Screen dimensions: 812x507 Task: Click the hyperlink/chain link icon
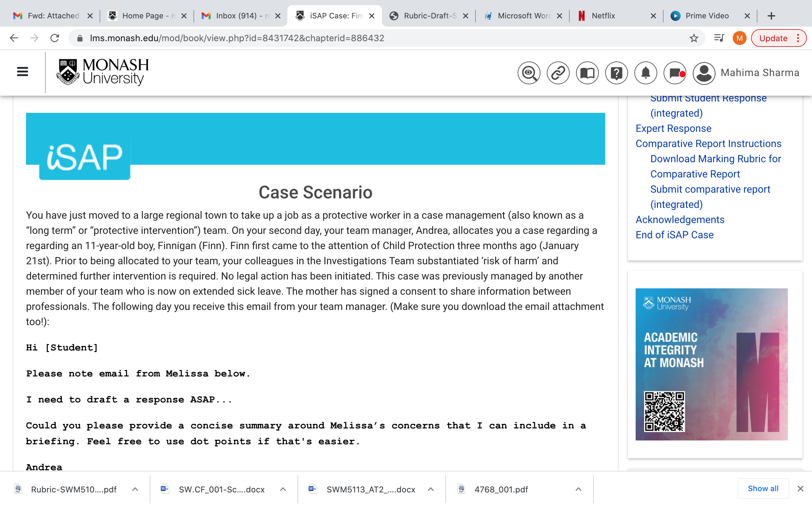pyautogui.click(x=558, y=73)
